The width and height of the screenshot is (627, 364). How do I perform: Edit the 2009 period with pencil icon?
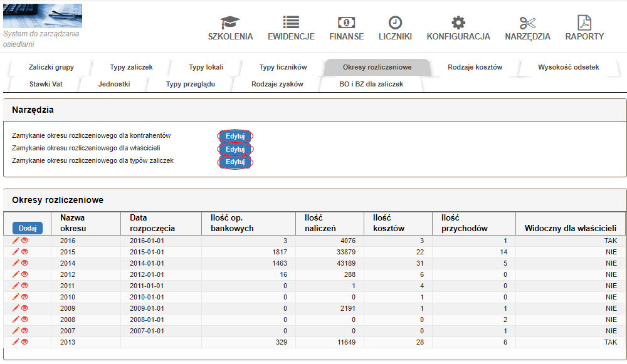click(16, 308)
